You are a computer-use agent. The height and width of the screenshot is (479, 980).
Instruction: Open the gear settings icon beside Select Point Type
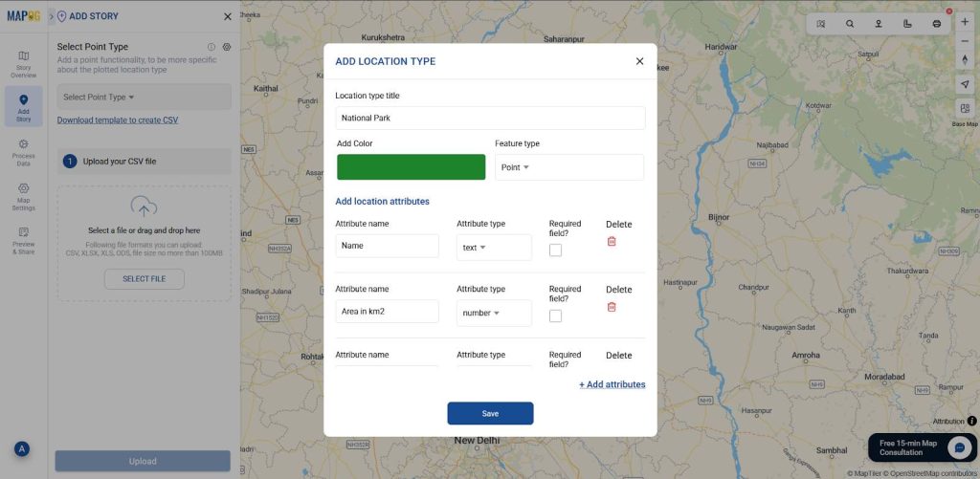coord(227,47)
